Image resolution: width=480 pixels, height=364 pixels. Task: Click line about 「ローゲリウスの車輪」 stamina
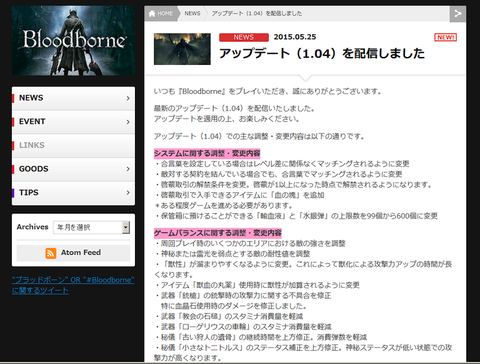pos(243,327)
